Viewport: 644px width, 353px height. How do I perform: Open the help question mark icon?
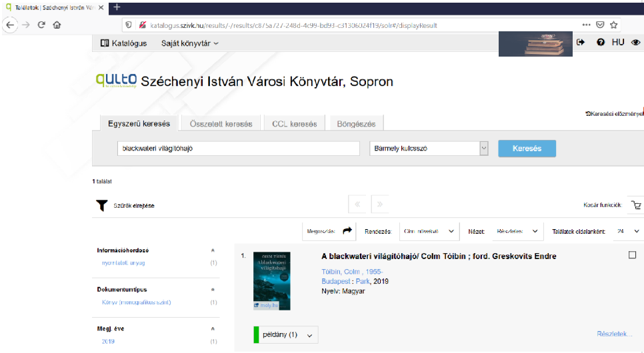click(x=600, y=42)
